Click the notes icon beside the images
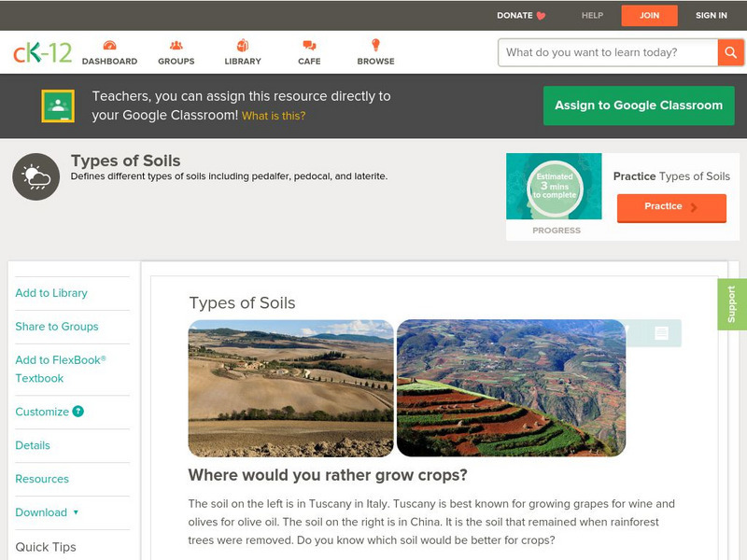Screen dimensions: 747x560 [x=661, y=333]
